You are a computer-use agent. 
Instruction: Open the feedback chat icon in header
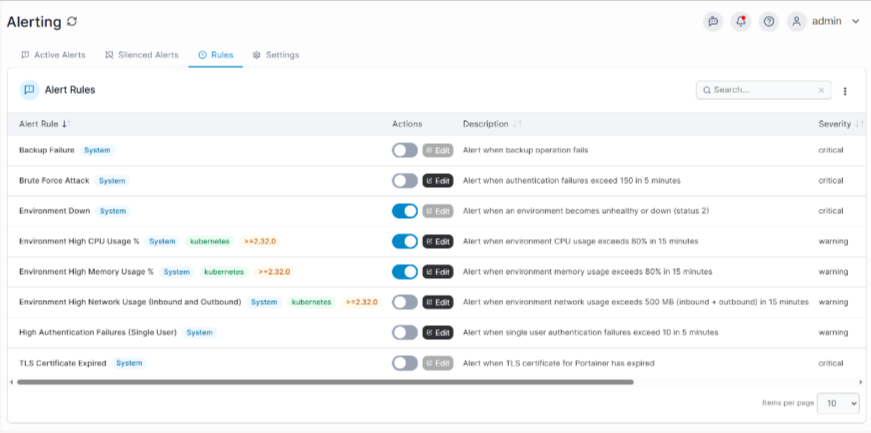(713, 22)
